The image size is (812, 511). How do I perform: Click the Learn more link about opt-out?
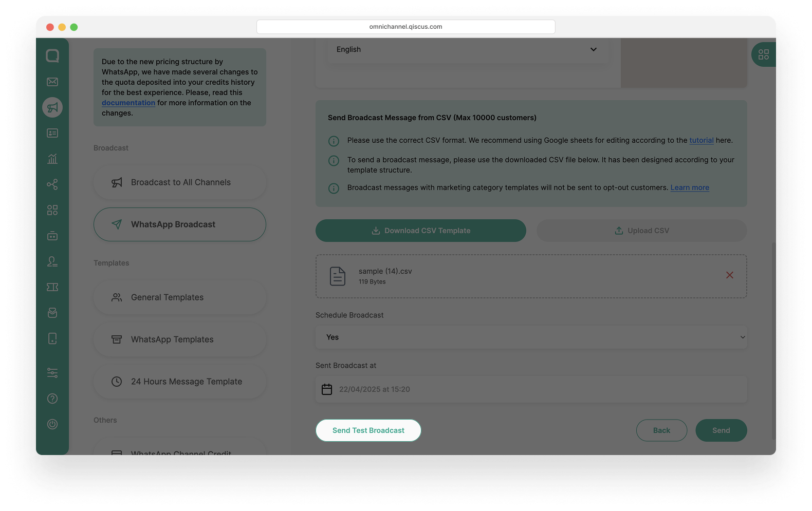coord(690,187)
